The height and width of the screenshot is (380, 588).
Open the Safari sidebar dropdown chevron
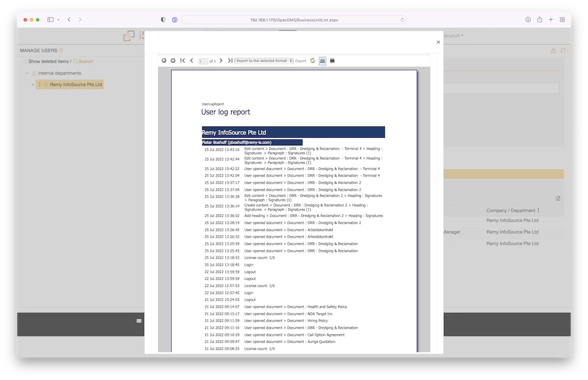(58, 19)
